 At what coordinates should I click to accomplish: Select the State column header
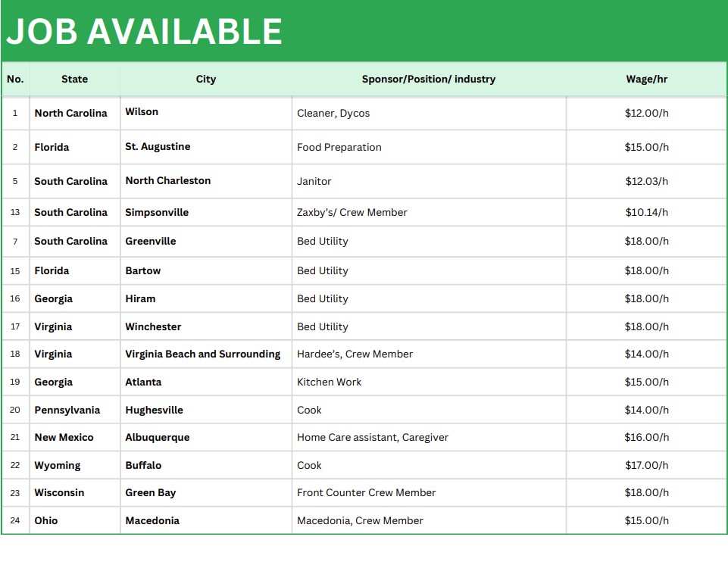(74, 79)
